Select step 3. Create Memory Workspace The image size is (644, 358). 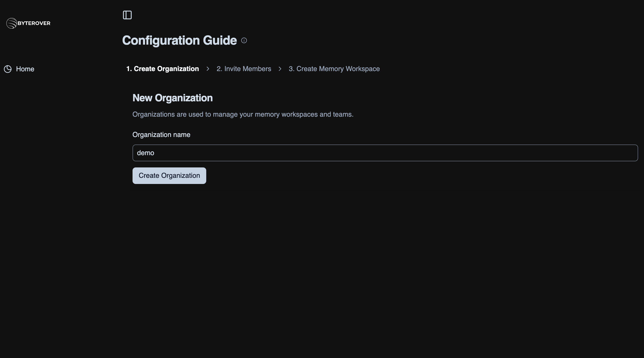pyautogui.click(x=334, y=69)
